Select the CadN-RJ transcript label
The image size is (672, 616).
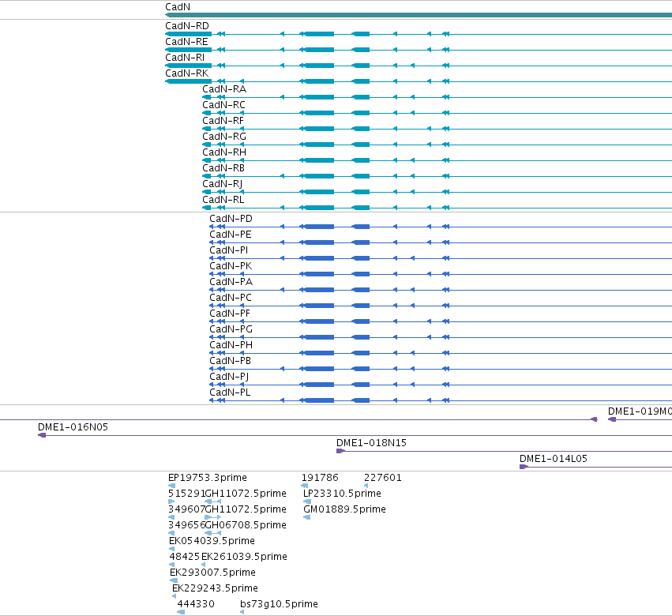tap(223, 184)
